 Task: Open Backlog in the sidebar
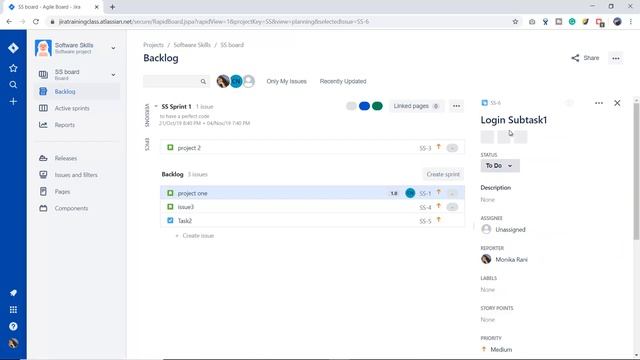tap(77, 91)
